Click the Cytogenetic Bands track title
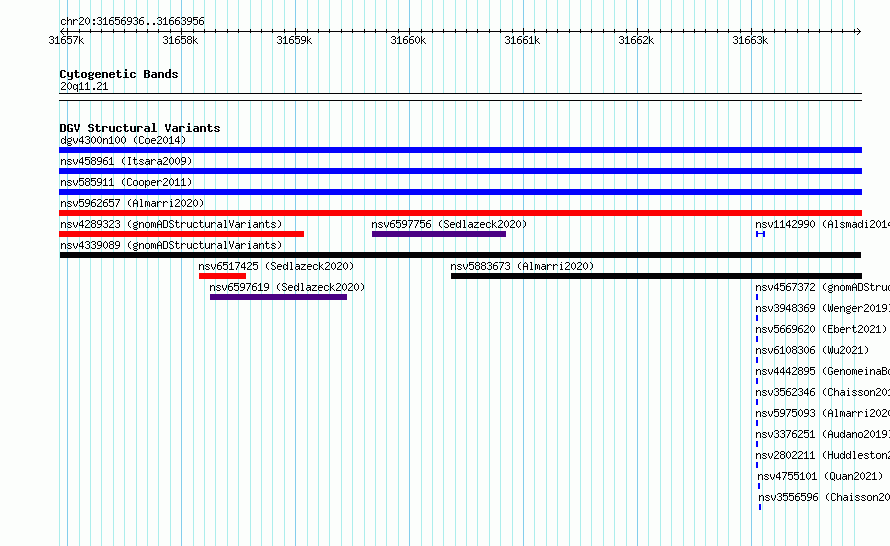Viewport: 890px width, 546px height. point(119,74)
